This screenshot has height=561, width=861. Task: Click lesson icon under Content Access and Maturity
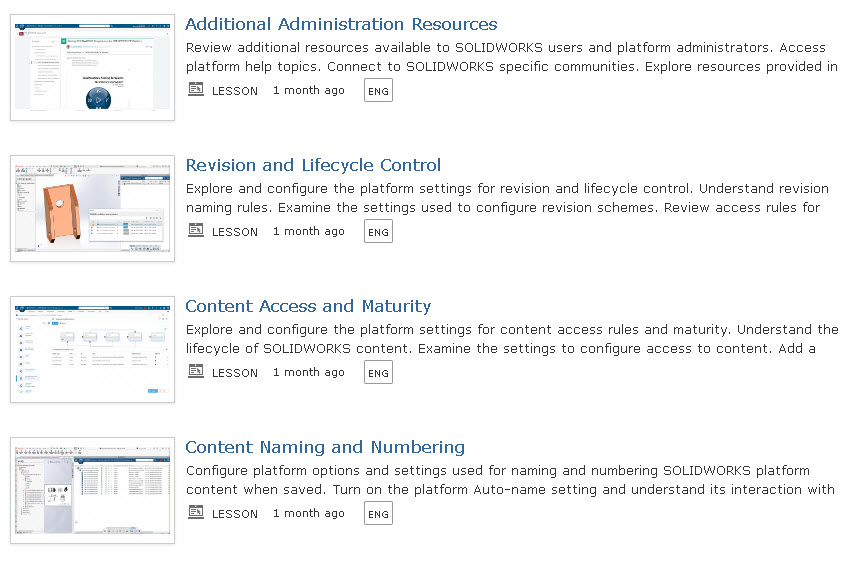pyautogui.click(x=196, y=372)
